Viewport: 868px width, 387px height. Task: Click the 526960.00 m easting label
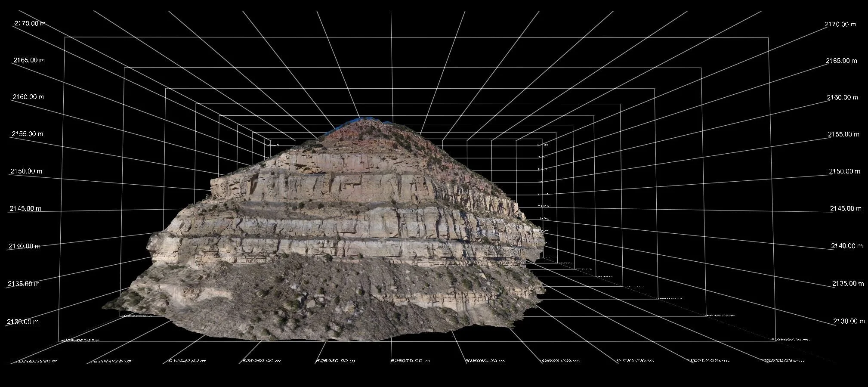click(x=336, y=361)
